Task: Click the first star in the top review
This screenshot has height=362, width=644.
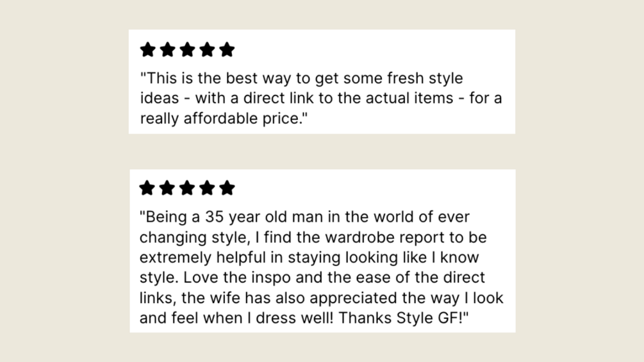Action: click(148, 50)
